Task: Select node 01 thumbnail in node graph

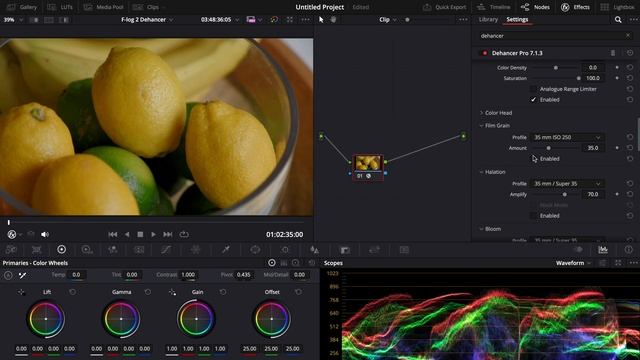Action: tap(368, 163)
